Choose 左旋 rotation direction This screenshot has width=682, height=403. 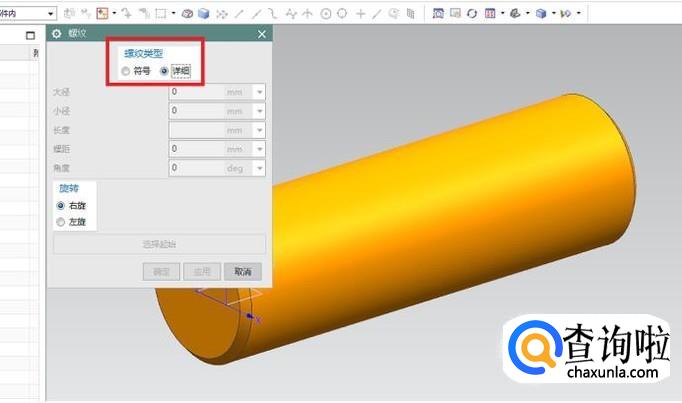pos(61,222)
